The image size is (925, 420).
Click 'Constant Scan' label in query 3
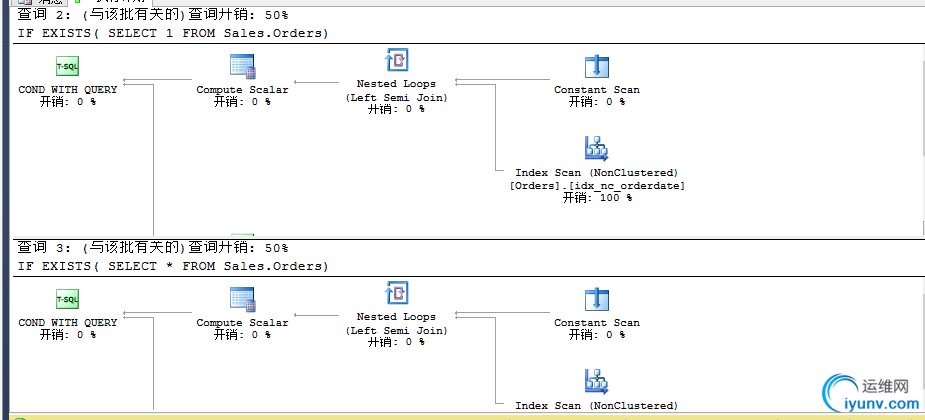tap(597, 323)
